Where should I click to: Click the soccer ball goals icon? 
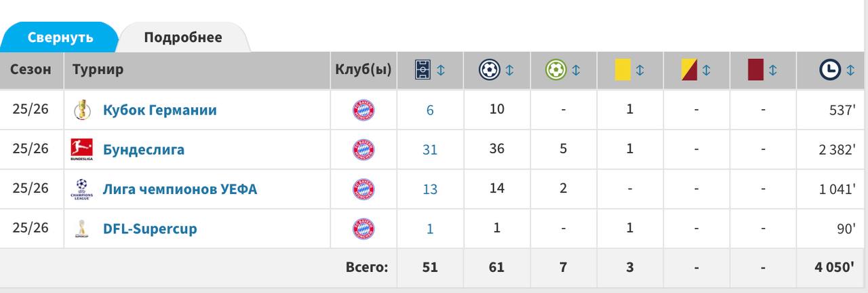point(489,70)
